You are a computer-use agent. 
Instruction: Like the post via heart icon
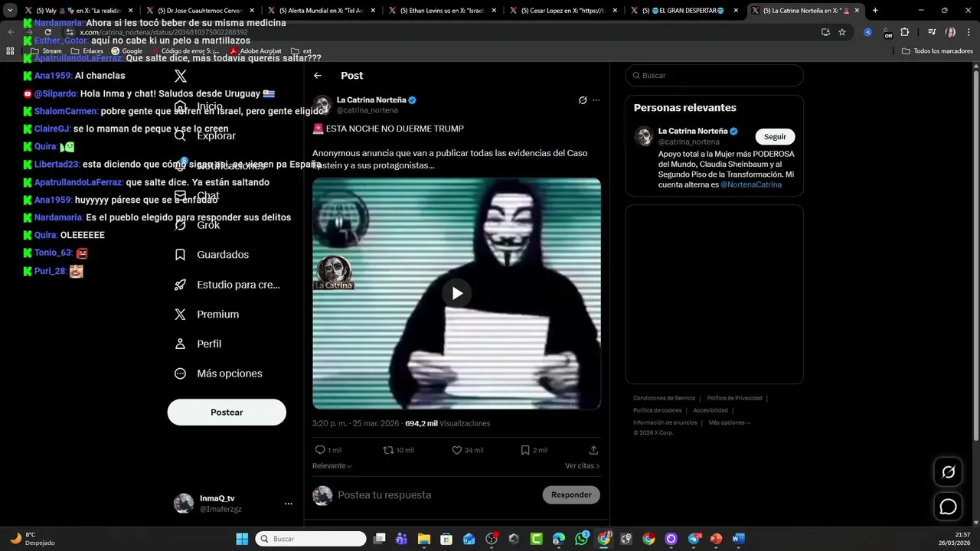(x=457, y=450)
